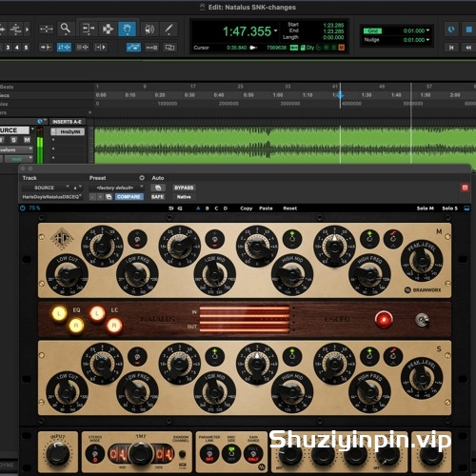Click the Return to Zero transport button

tap(451, 48)
